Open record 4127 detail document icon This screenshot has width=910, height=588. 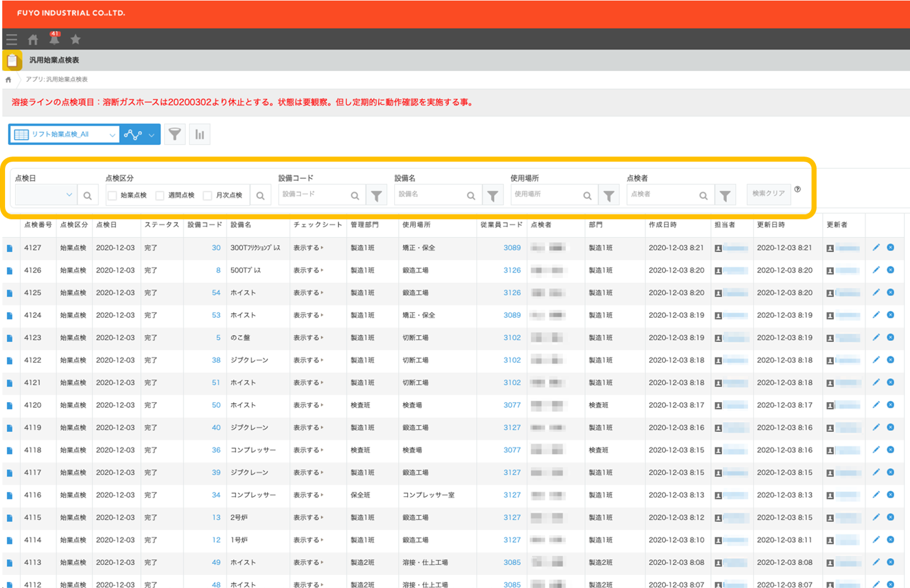coord(10,248)
